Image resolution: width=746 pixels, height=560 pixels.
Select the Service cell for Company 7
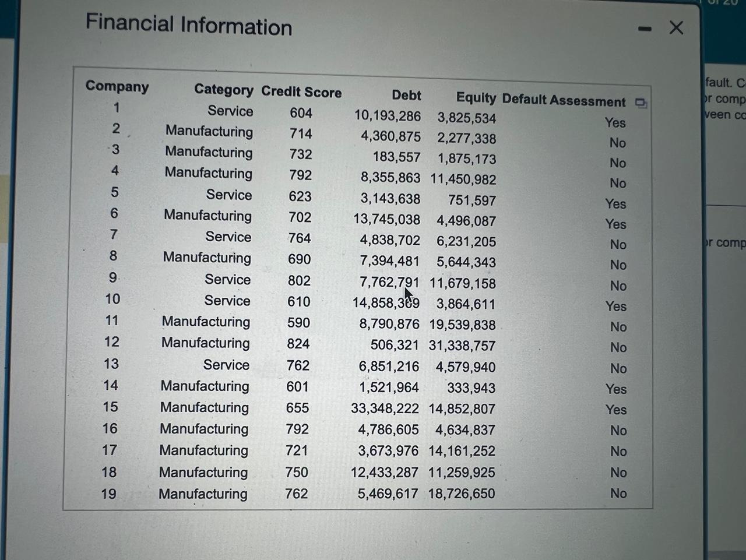pos(228,237)
